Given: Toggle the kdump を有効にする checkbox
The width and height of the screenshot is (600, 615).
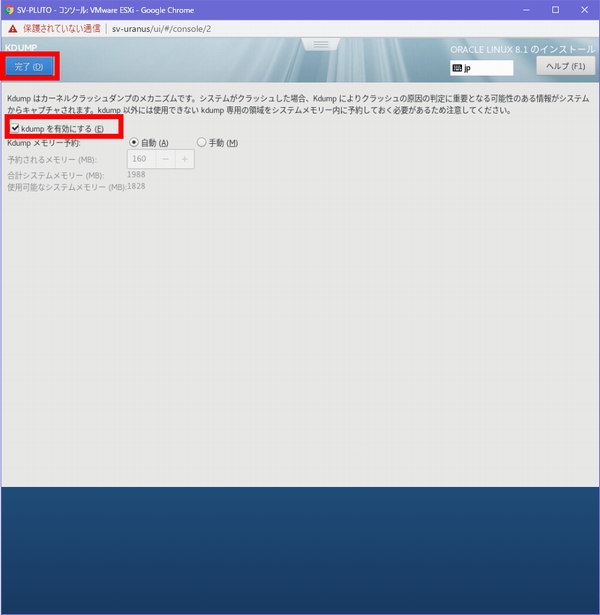Looking at the screenshot, I should [15, 128].
